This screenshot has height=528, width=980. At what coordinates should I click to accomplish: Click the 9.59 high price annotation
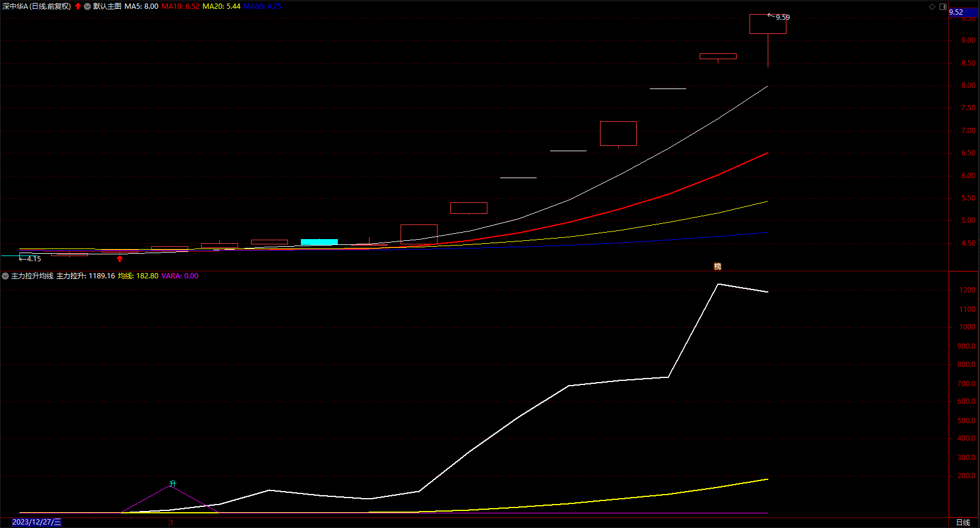tap(783, 18)
